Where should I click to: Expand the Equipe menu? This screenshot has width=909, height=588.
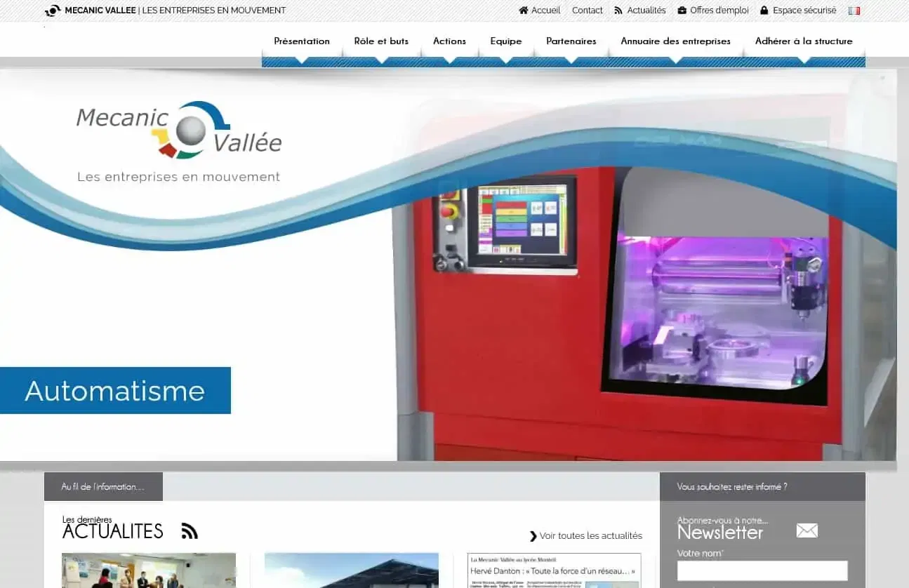(506, 41)
